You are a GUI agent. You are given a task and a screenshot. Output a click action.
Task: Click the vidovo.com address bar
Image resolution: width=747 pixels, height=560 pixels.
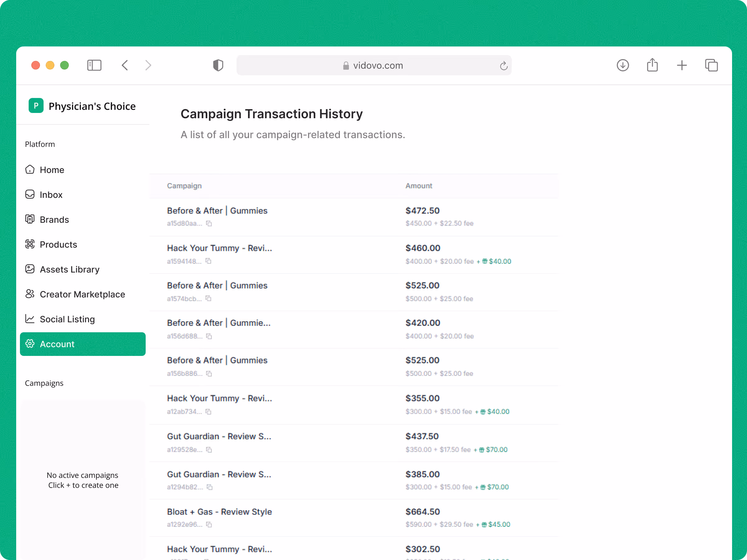(374, 65)
